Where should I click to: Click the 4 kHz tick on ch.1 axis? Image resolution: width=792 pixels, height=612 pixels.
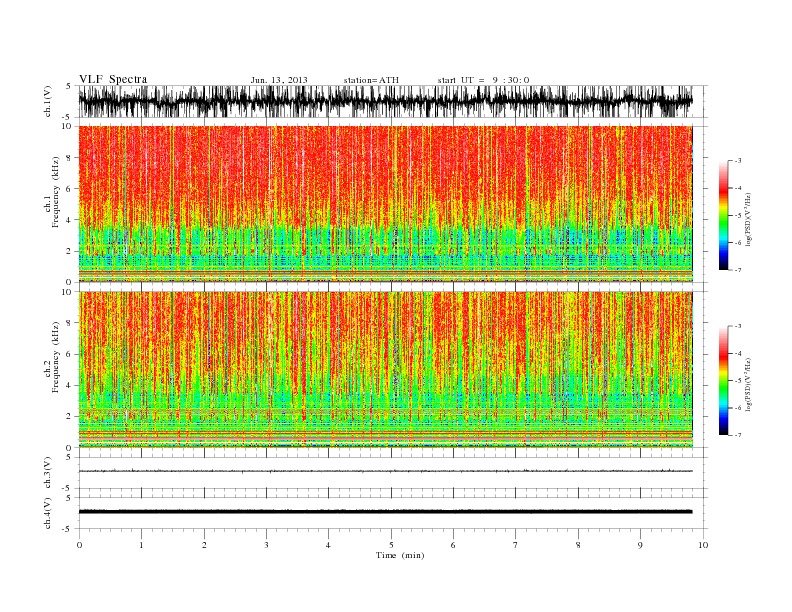tap(69, 220)
